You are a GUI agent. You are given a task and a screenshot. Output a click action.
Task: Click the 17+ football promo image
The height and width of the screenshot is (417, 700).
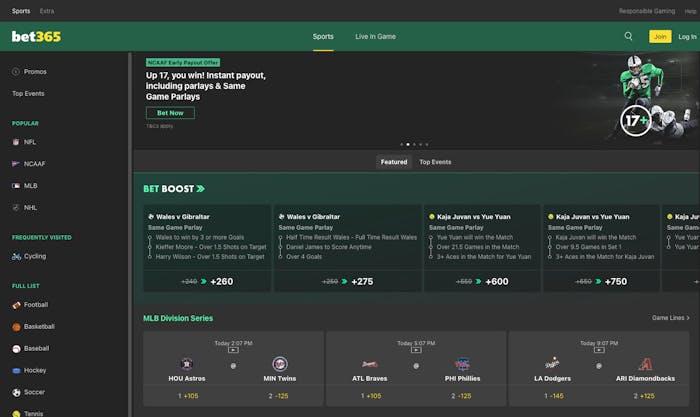(654, 97)
